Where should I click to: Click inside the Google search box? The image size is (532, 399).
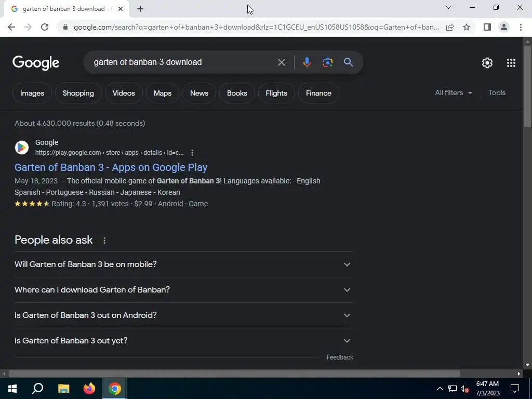(x=183, y=62)
